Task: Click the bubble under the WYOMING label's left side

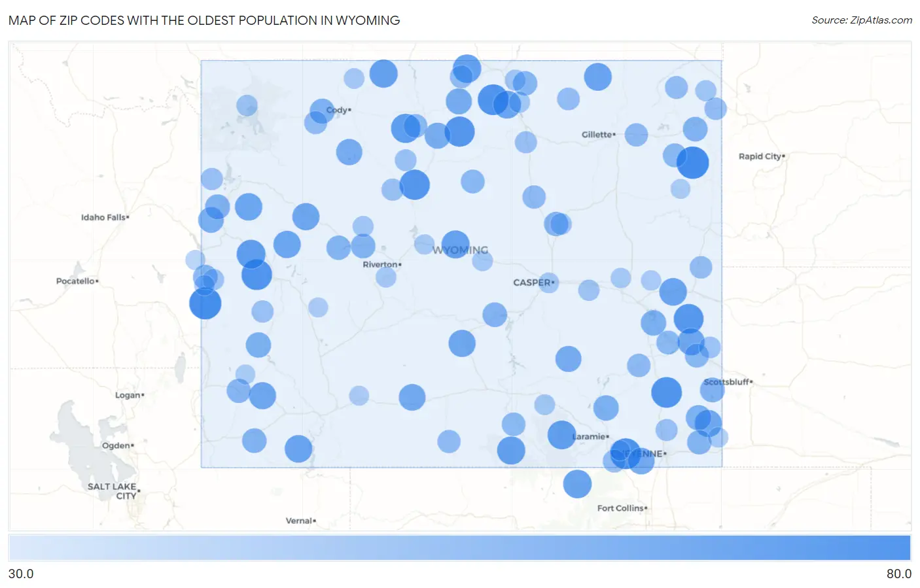Action: click(455, 245)
